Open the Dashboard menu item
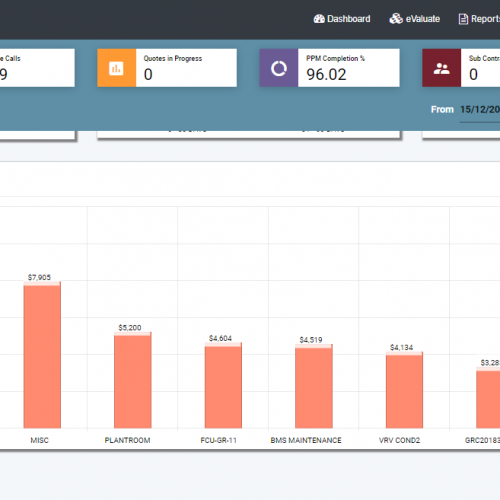The width and height of the screenshot is (500, 500). click(342, 19)
